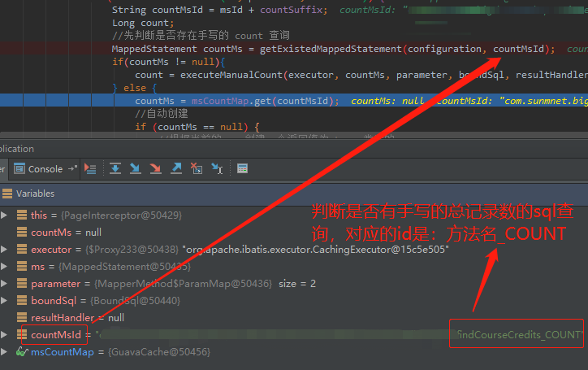Open the Evaluate Expression calculator icon
The image size is (588, 370).
coord(242,168)
